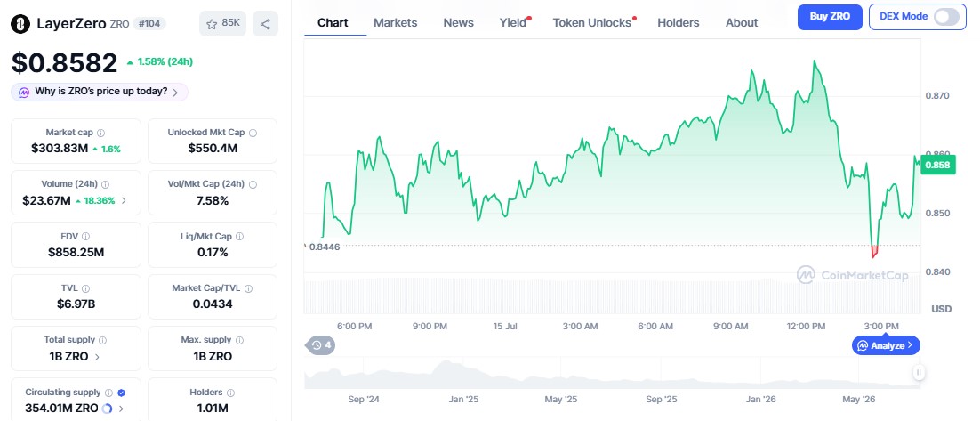Expand the Volume (24h) details chevron
The image size is (980, 421).
[123, 201]
